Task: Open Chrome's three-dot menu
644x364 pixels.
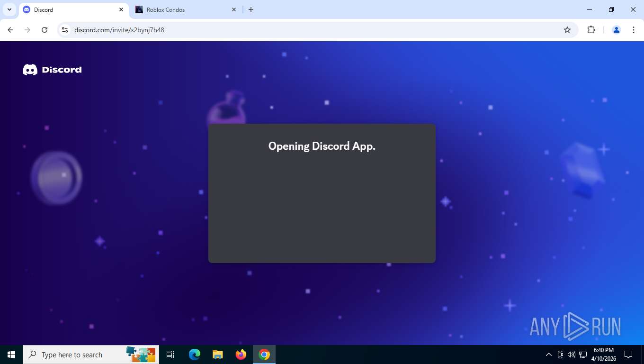Action: pyautogui.click(x=634, y=30)
